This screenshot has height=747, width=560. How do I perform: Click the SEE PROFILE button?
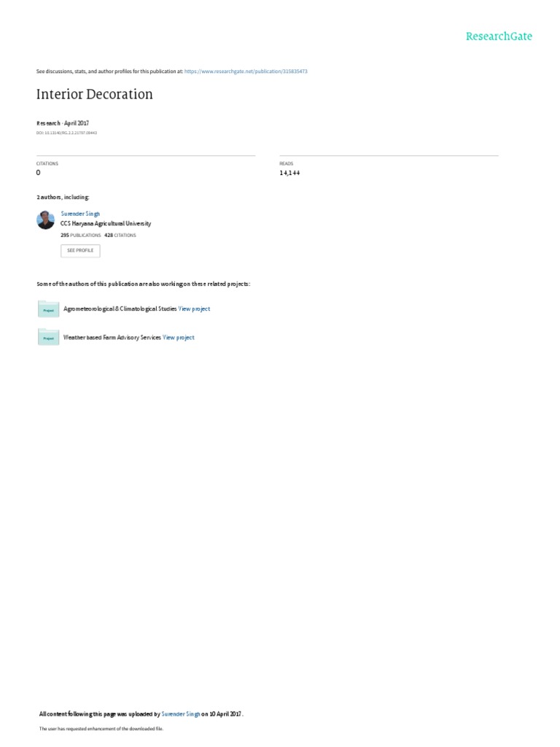point(80,251)
